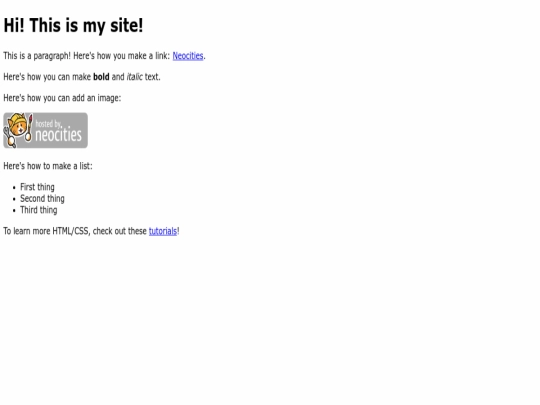
Task: Click the cat mascot in the badge
Action: [x=18, y=130]
